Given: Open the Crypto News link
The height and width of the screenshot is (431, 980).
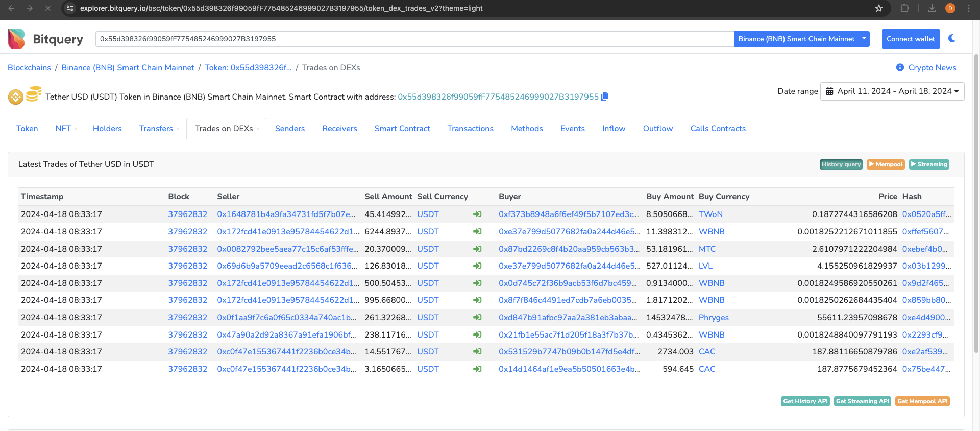Looking at the screenshot, I should pyautogui.click(x=932, y=67).
